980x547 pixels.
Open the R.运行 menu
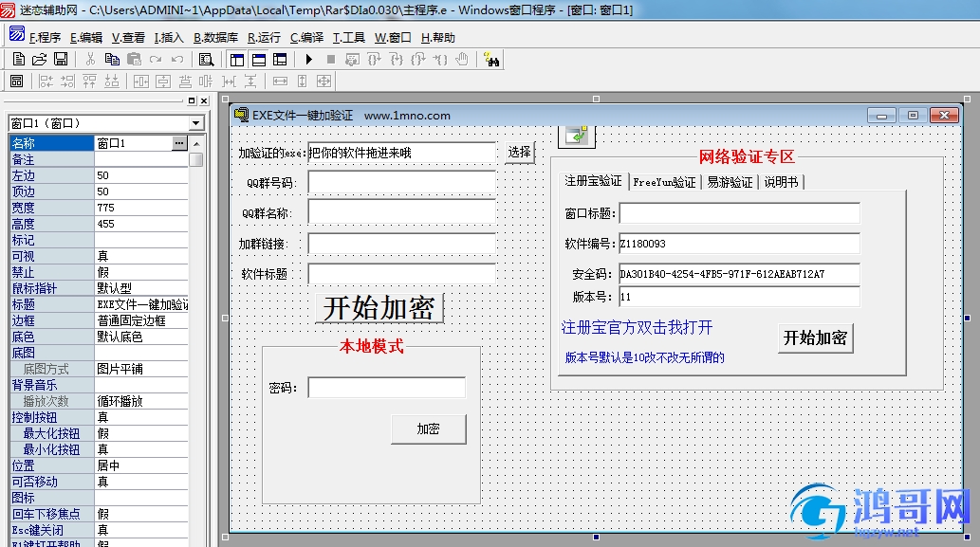(265, 38)
